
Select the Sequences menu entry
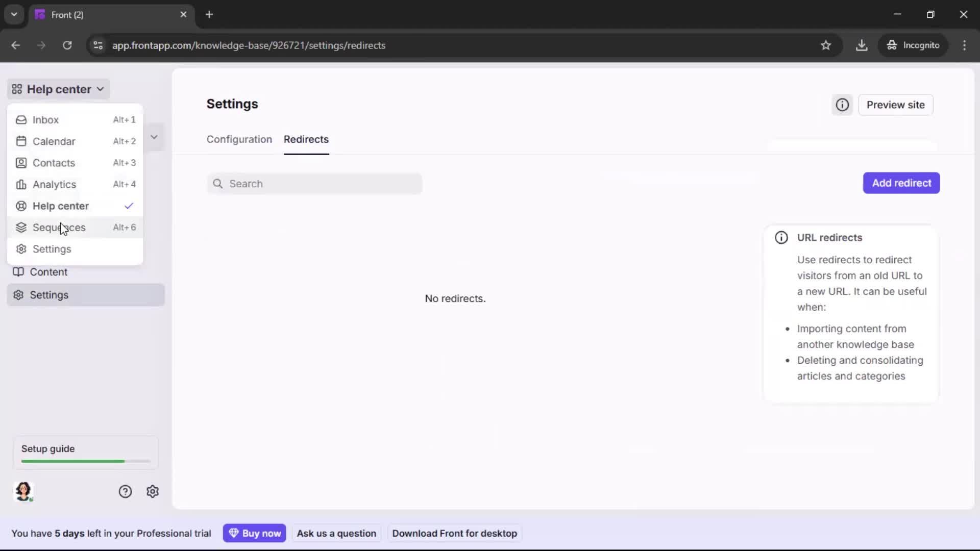(60, 227)
